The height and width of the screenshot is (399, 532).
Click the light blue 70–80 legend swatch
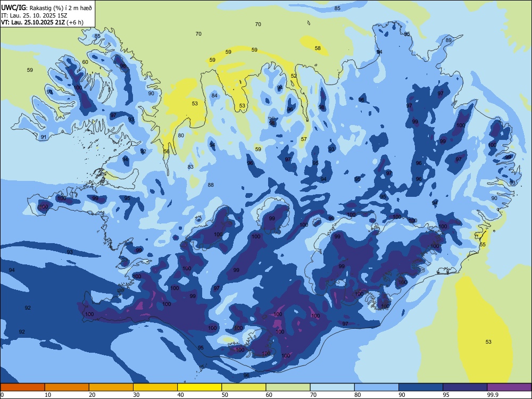[332, 387]
